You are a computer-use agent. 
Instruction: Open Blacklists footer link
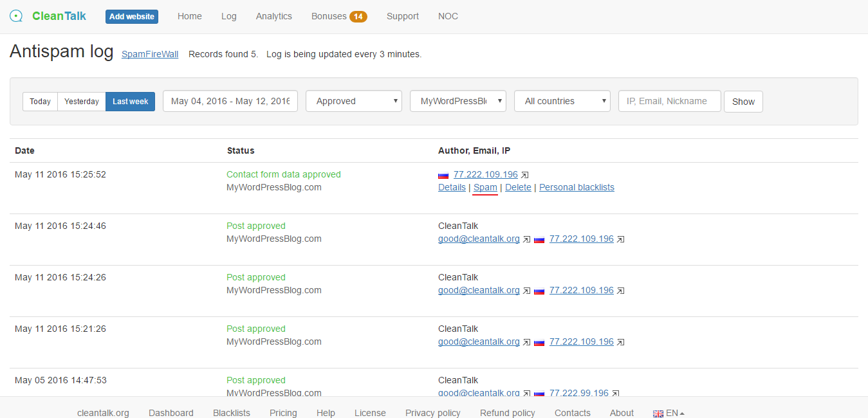pyautogui.click(x=232, y=413)
